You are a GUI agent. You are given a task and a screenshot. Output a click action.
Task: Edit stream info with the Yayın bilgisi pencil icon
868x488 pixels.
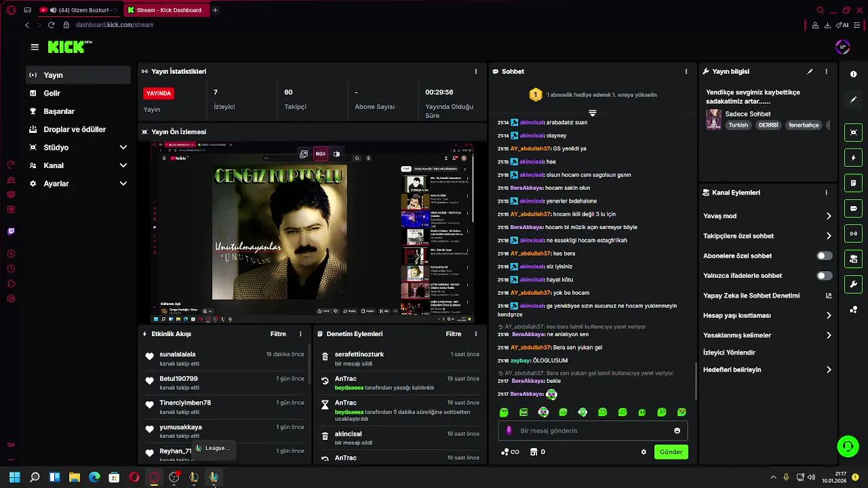coord(810,71)
